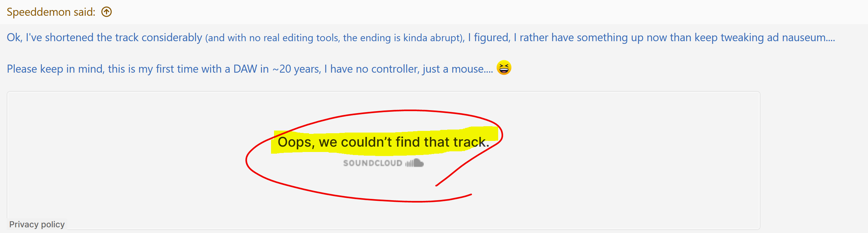Click the "~20 years" text
868x233 pixels.
click(x=296, y=69)
